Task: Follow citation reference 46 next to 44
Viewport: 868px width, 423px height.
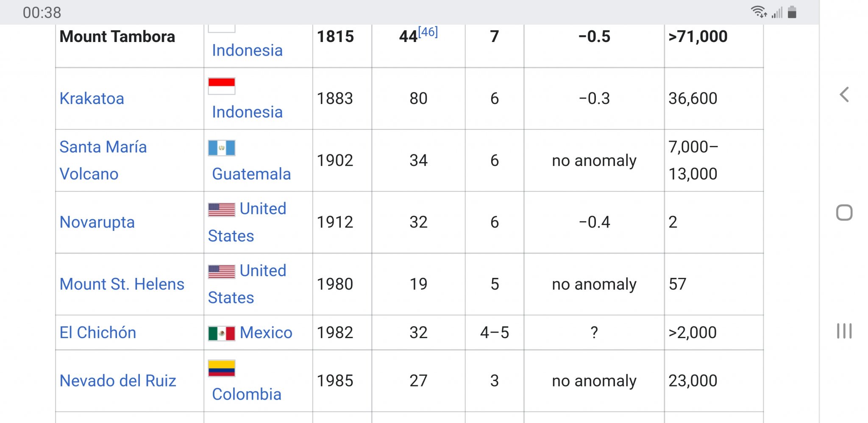Action: click(x=428, y=32)
